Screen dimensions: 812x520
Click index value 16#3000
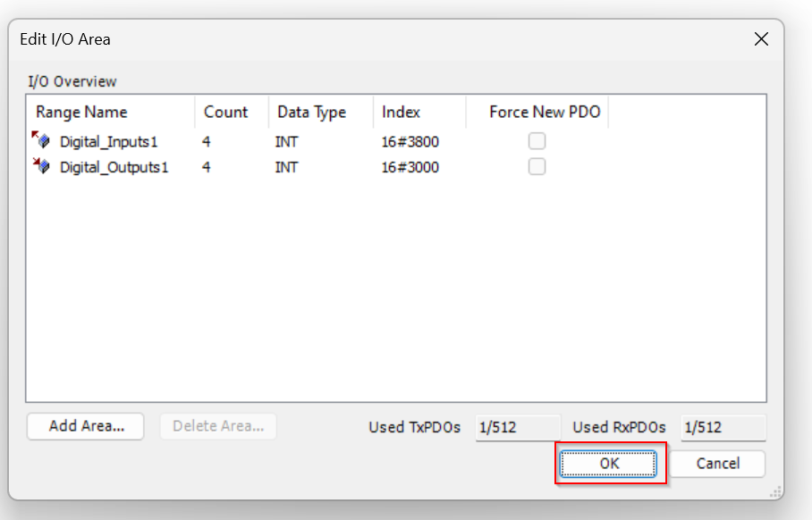pos(410,167)
